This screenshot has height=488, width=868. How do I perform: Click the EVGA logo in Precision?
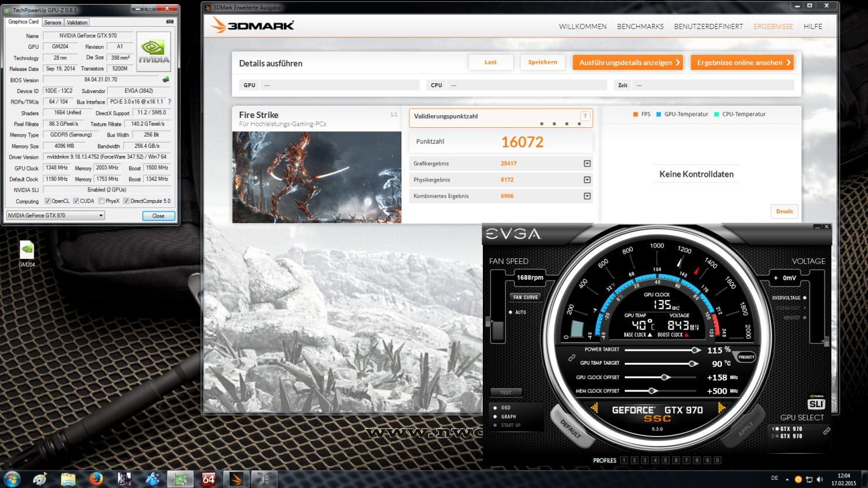pyautogui.click(x=514, y=234)
